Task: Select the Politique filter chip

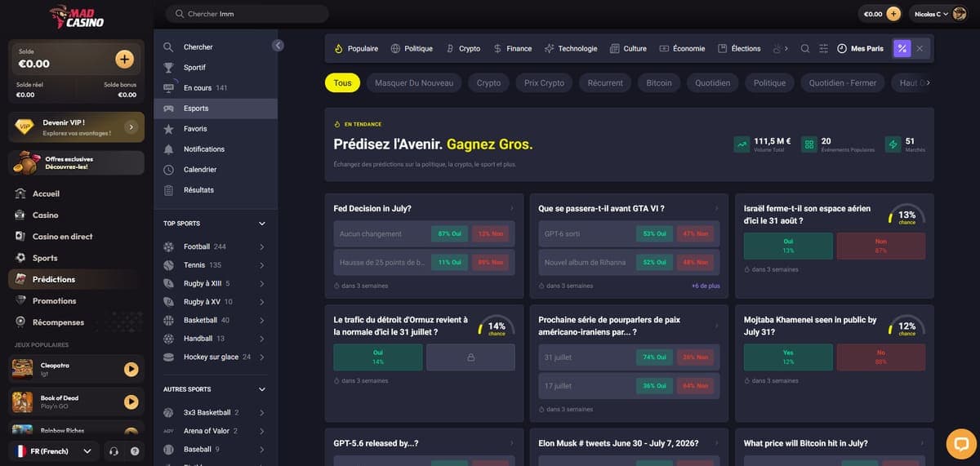Action: point(769,82)
